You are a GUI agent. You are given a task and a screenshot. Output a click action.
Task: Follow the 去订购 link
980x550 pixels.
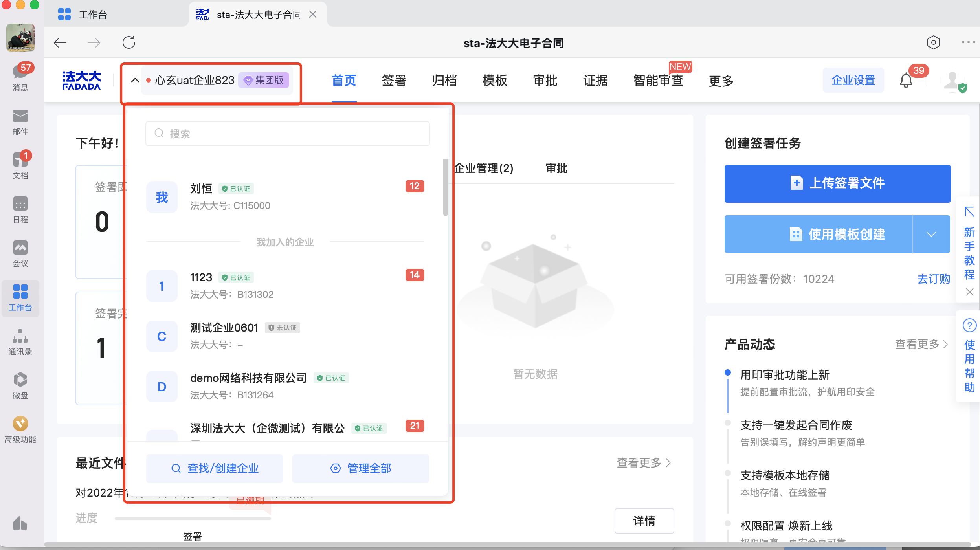934,279
